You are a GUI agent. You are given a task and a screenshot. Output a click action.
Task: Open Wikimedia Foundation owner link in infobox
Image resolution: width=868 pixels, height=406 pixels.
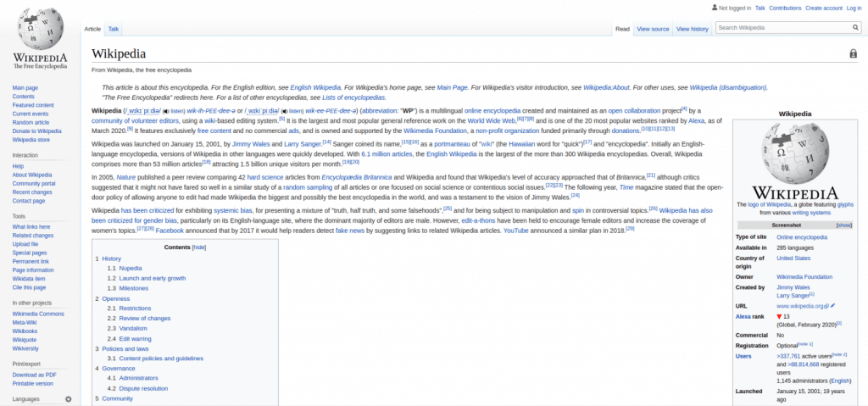coord(804,276)
